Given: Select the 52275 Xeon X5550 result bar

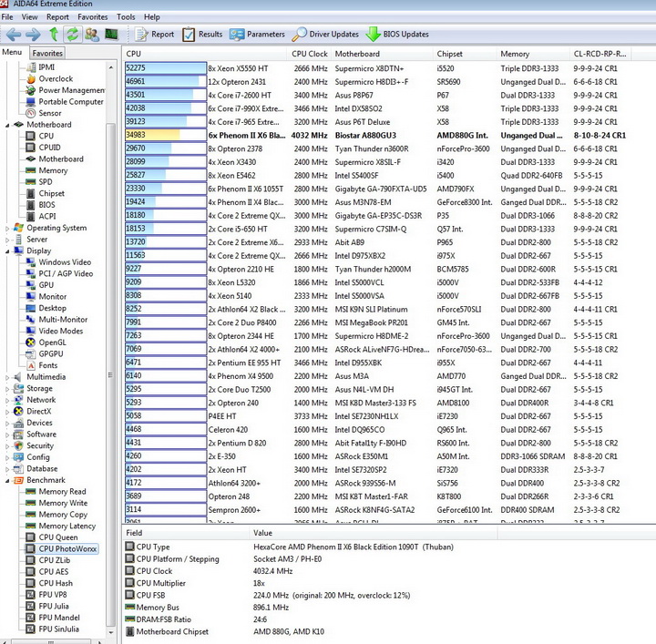Looking at the screenshot, I should click(x=166, y=68).
